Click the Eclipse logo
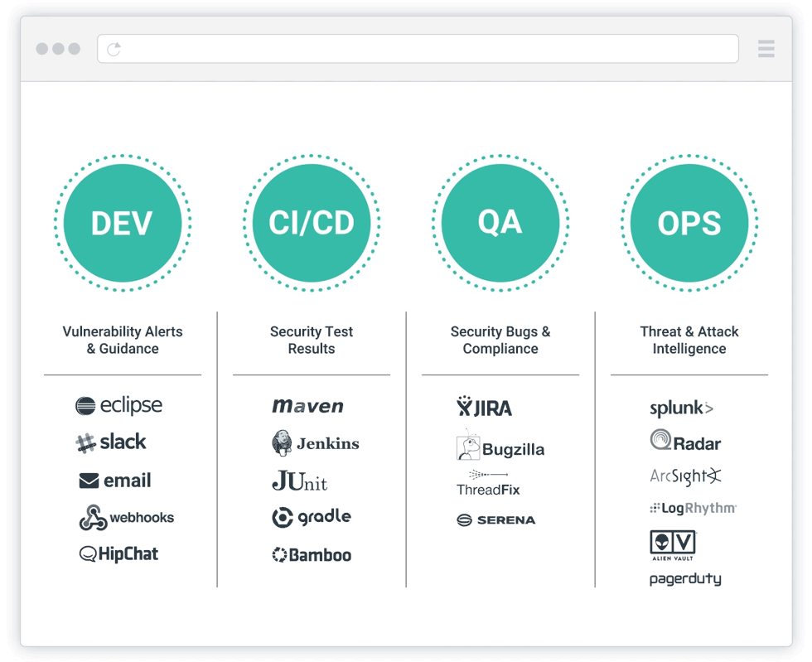This screenshot has width=812, height=662. pos(118,405)
